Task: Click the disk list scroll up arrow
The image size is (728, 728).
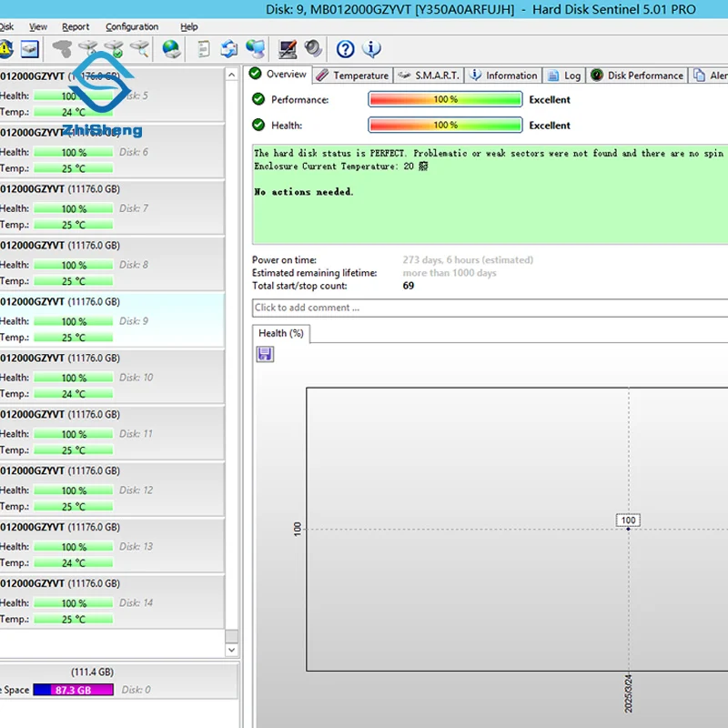Action: pyautogui.click(x=231, y=75)
